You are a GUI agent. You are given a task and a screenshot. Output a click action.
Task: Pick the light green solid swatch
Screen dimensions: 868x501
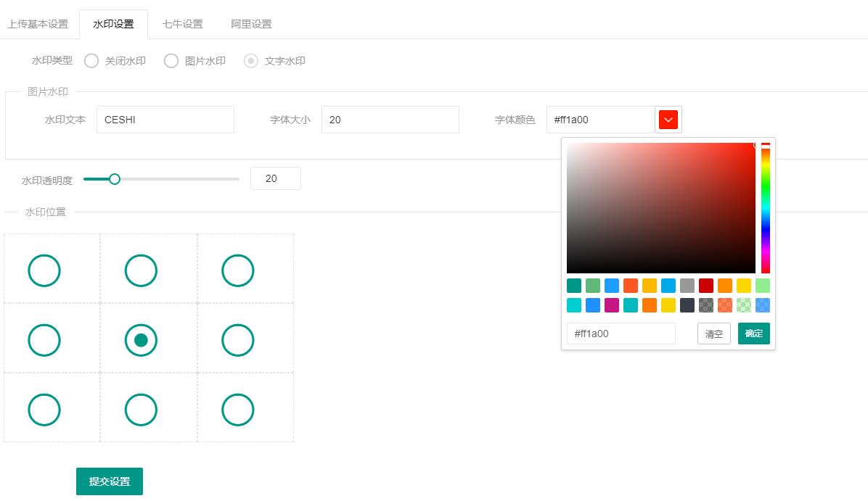pos(762,286)
